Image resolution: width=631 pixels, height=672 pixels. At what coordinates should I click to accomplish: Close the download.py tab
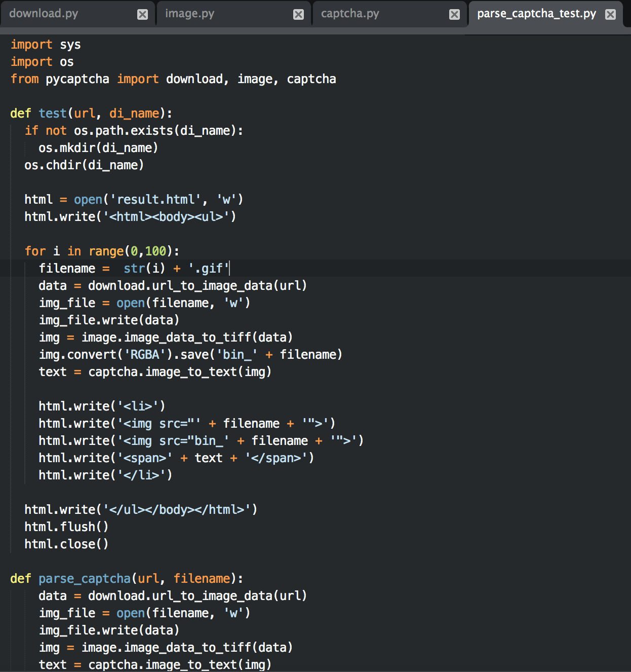[143, 14]
